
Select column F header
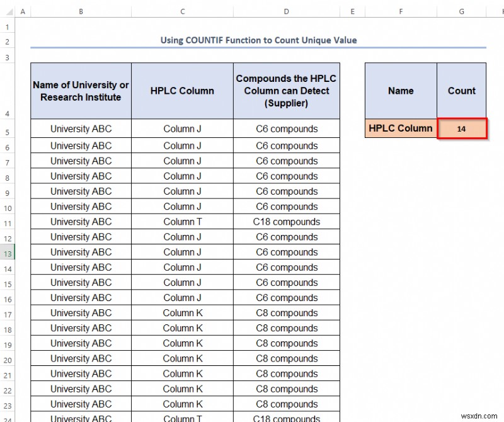click(401, 11)
